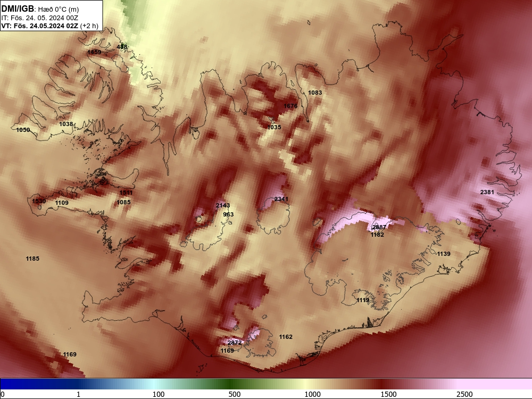The height and width of the screenshot is (399, 532).
Task: Click the 1530 height value
Action: [x=39, y=201]
